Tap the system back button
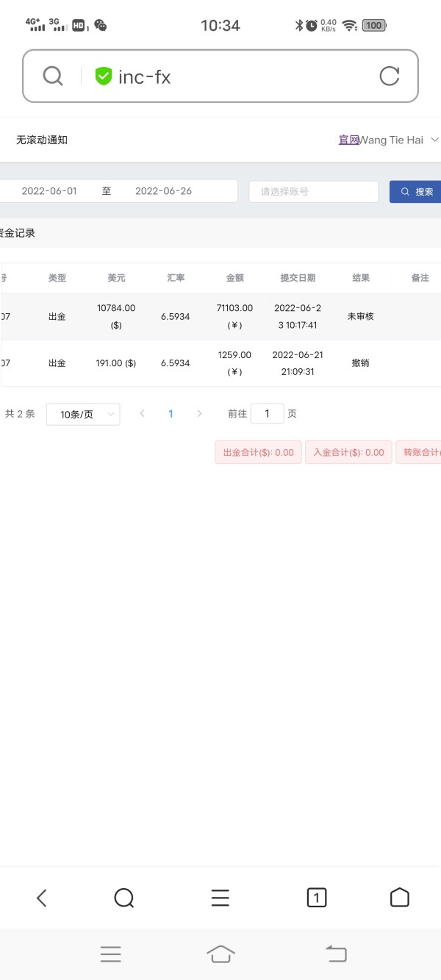This screenshot has height=980, width=441. tap(336, 954)
